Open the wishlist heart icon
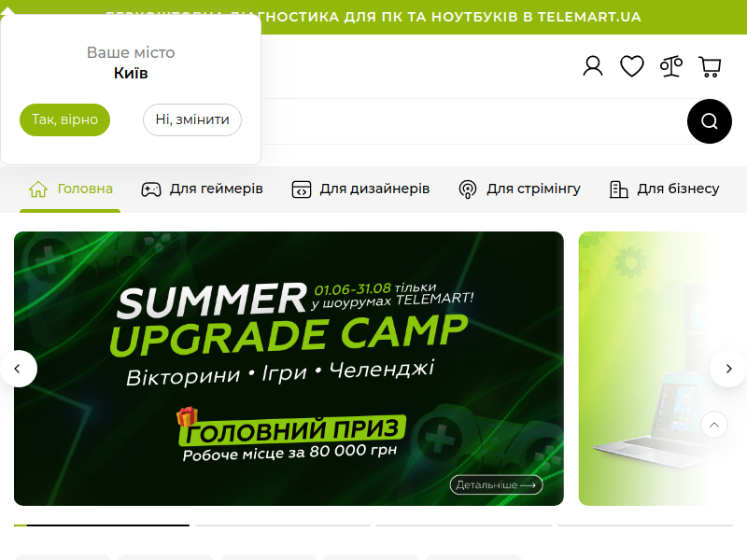747x560 pixels. coord(632,65)
